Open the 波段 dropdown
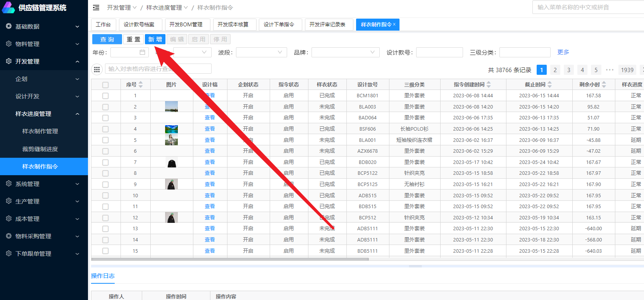The height and width of the screenshot is (300, 644). (x=261, y=52)
